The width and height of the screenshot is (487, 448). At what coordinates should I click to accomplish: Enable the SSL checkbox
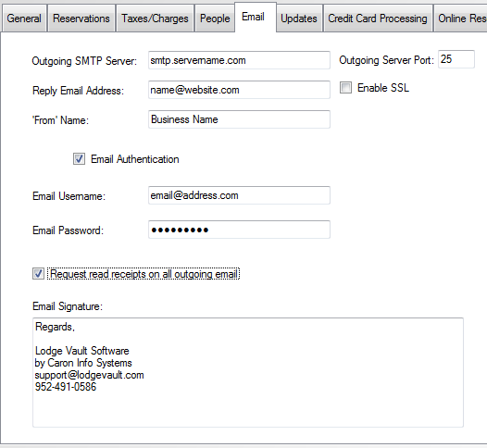point(345,88)
